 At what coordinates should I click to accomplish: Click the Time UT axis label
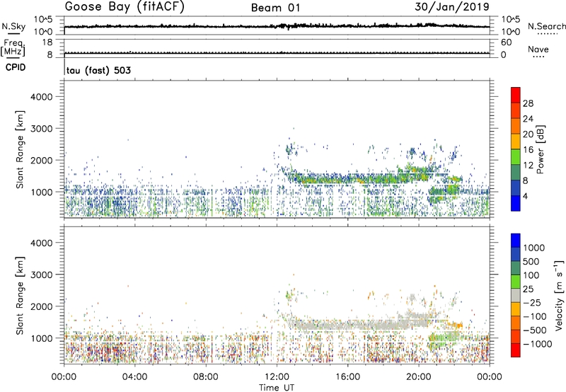click(x=277, y=388)
